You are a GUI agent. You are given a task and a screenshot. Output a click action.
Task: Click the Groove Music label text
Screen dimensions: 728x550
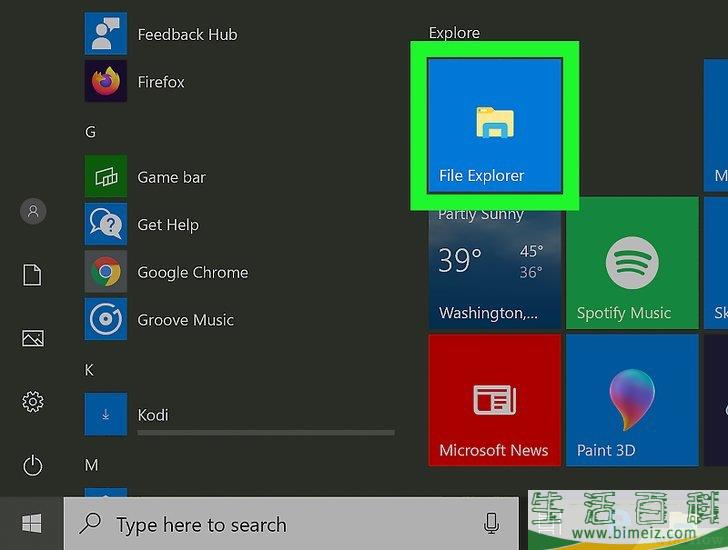click(185, 320)
